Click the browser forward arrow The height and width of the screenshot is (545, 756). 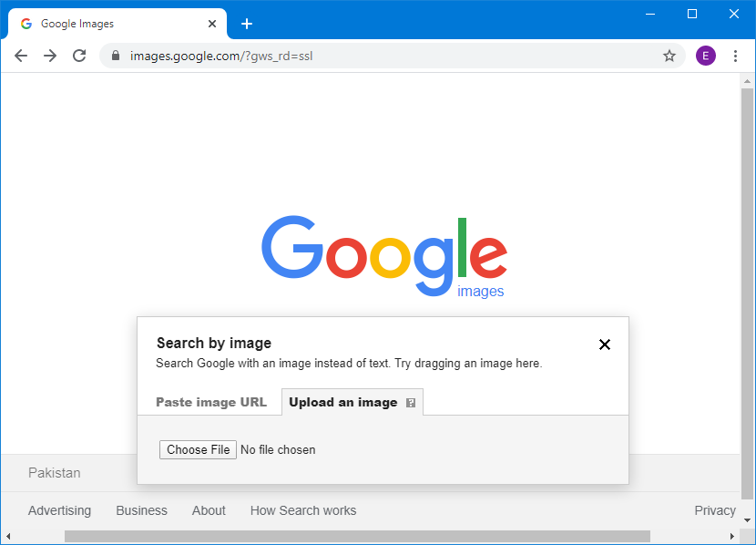point(50,56)
